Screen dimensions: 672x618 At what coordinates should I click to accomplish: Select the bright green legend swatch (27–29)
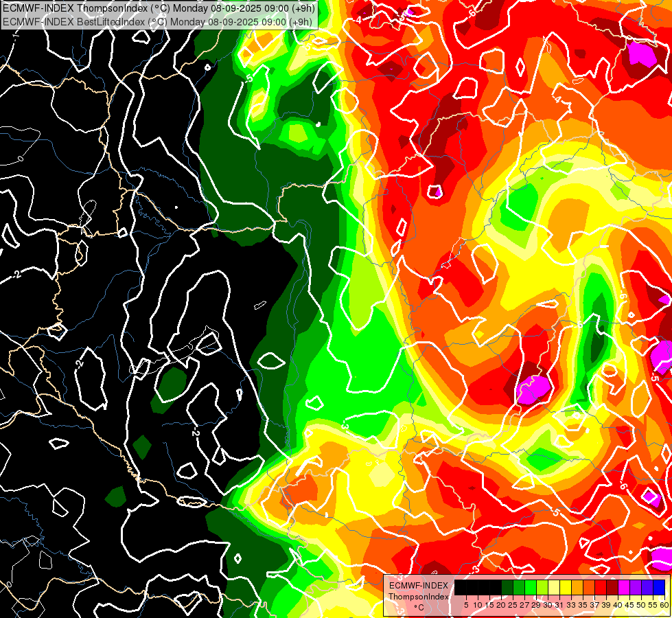click(531, 587)
